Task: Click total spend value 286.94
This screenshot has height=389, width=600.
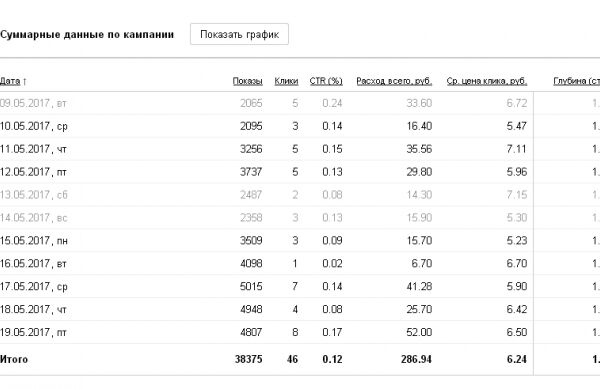Action: pyautogui.click(x=416, y=360)
